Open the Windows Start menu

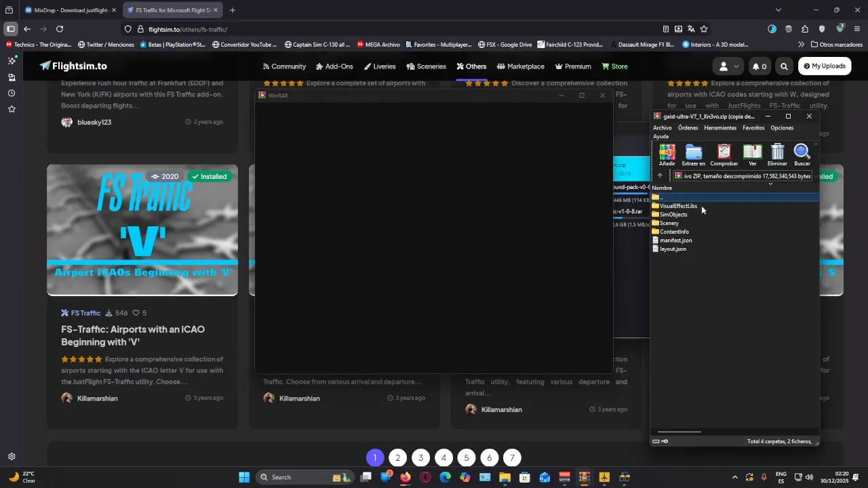(x=244, y=477)
